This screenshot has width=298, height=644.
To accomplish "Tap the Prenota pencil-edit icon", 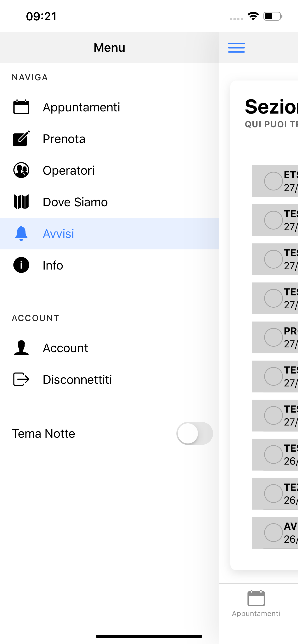I will tap(21, 138).
